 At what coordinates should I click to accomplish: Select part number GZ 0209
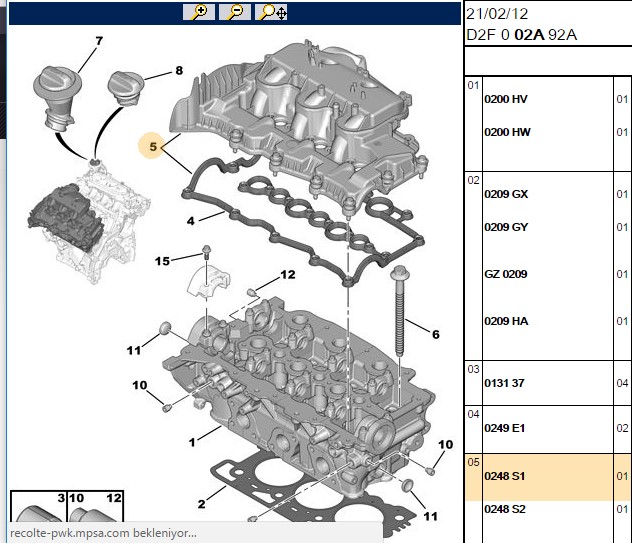click(x=505, y=275)
